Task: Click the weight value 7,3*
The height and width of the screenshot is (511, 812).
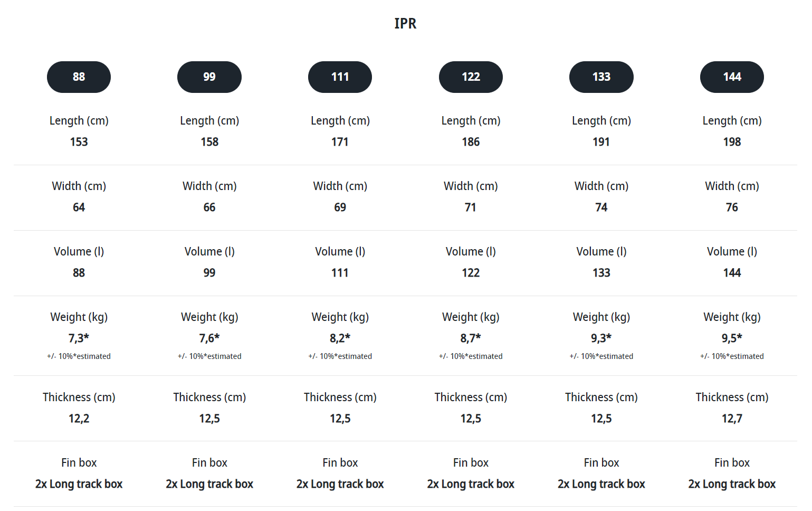Action: click(x=79, y=338)
